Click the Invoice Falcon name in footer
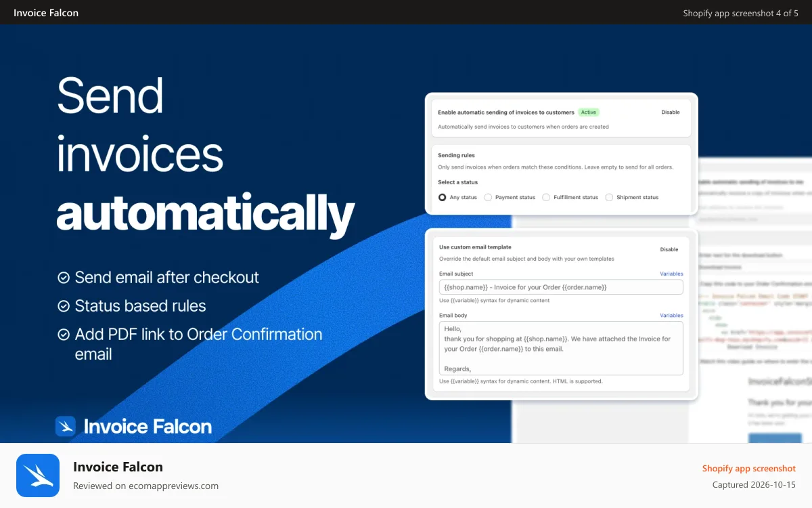The height and width of the screenshot is (508, 812). pyautogui.click(x=118, y=467)
